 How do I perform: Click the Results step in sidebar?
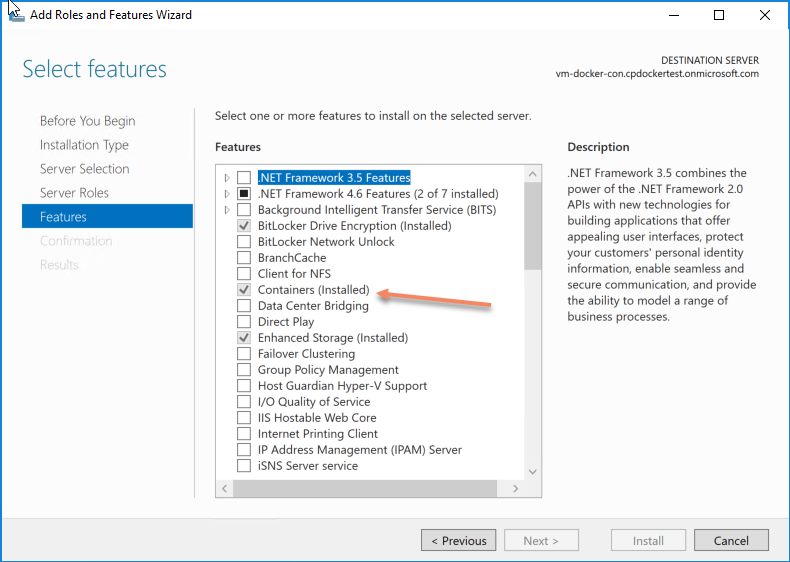[59, 265]
